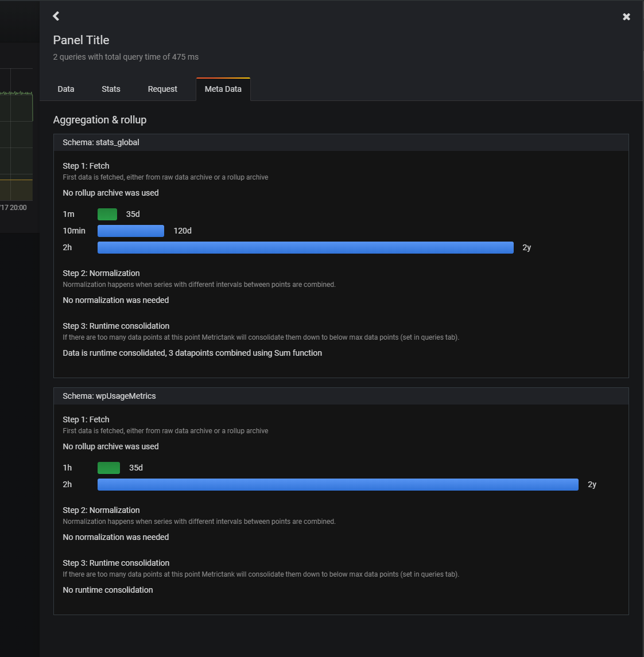Click the blue 10min 120d bar
Image resolution: width=644 pixels, height=657 pixels.
coord(131,231)
